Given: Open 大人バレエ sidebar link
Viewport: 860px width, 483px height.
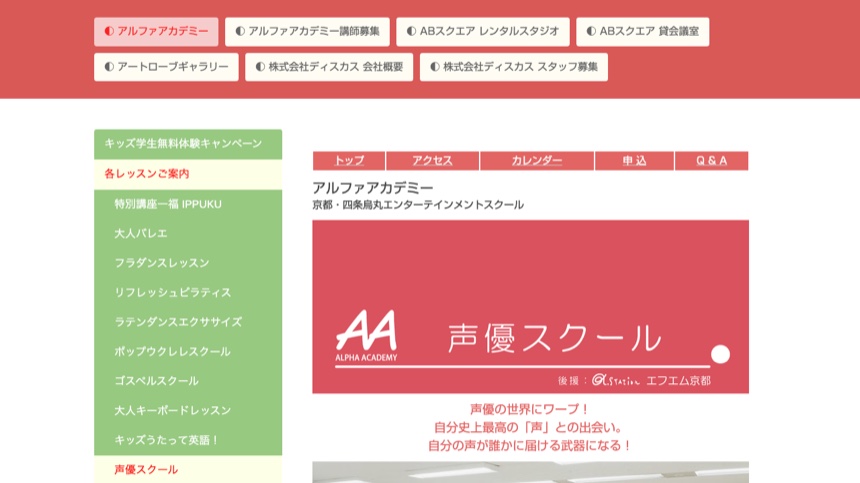Looking at the screenshot, I should point(188,234).
